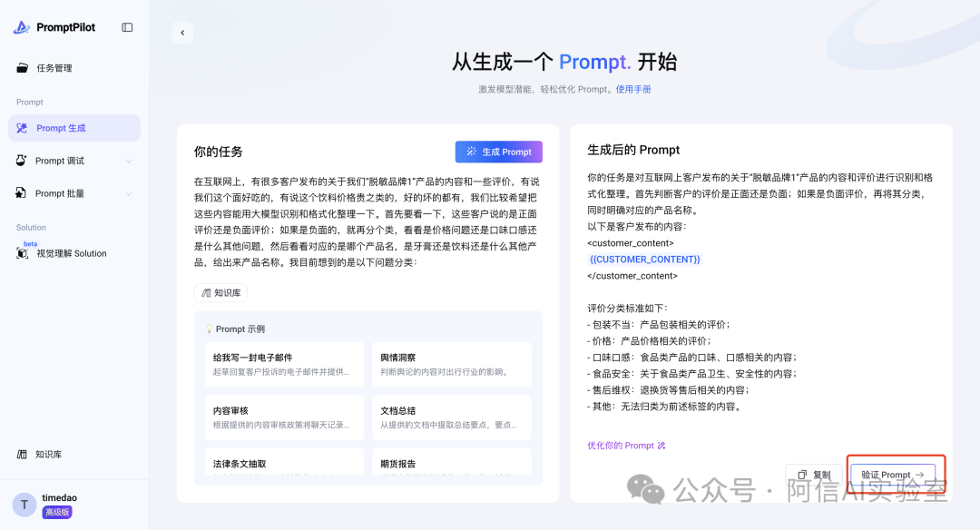Click the light bulb icon beside Prompt 示例
The height and width of the screenshot is (530, 980).
(x=209, y=329)
